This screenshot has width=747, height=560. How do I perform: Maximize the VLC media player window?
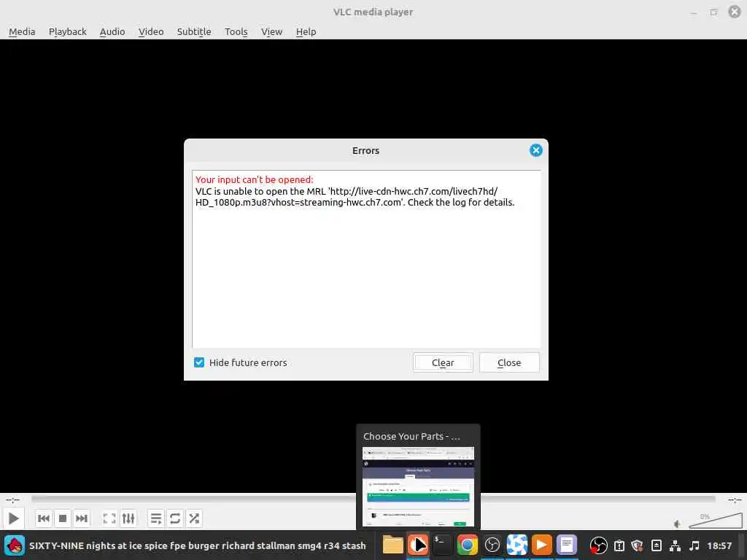tap(713, 12)
